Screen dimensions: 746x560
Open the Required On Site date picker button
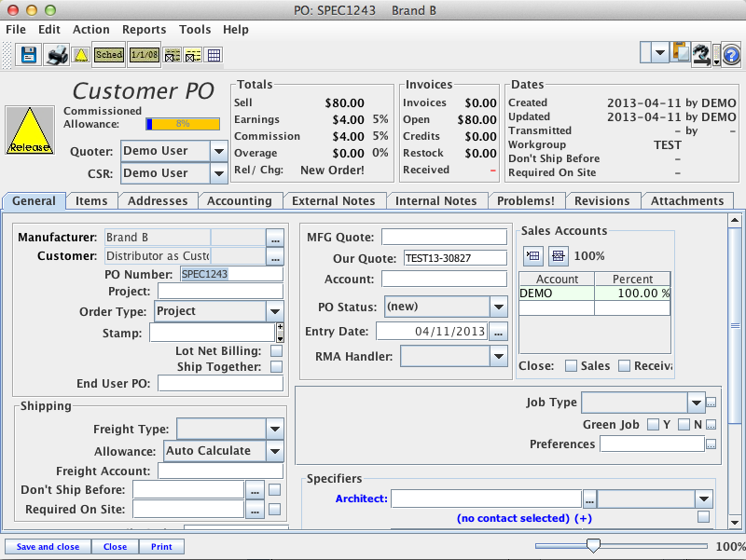[x=255, y=510]
